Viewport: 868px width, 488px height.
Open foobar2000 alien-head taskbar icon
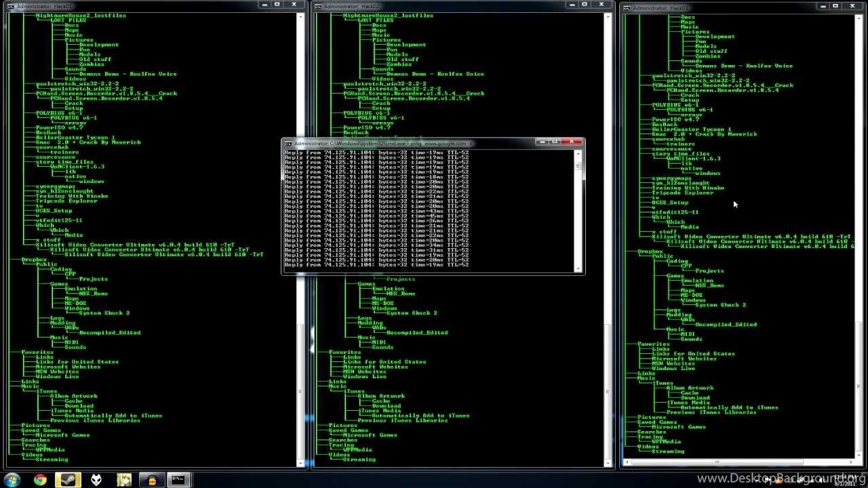(96, 480)
